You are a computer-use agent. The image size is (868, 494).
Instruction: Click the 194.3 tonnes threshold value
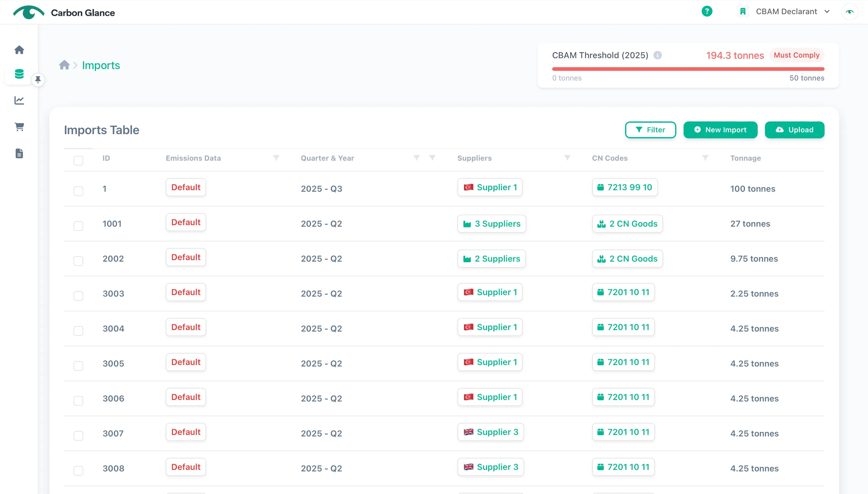pos(735,55)
